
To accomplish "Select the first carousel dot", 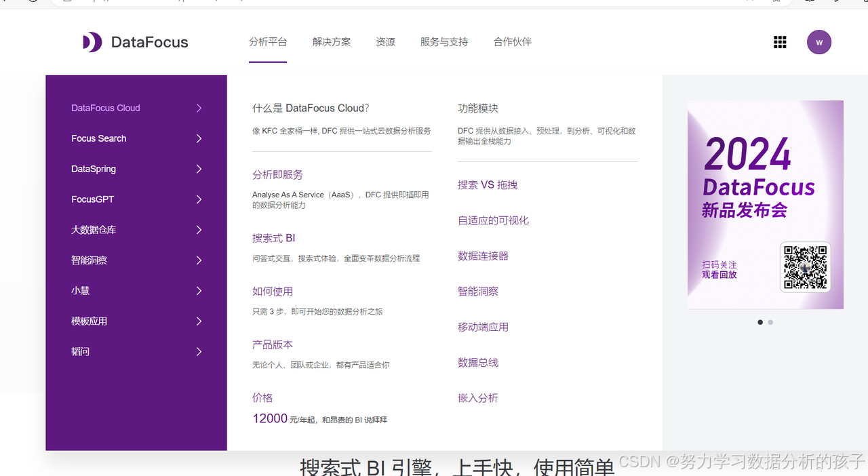I will [760, 322].
